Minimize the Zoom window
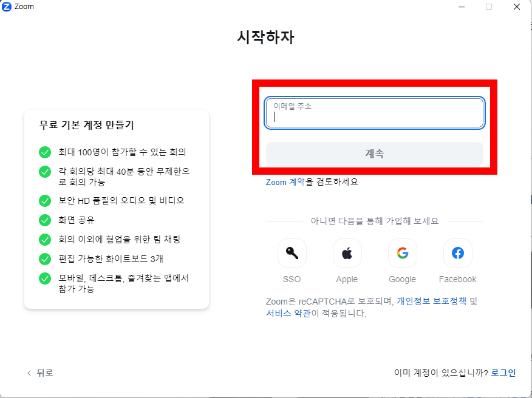The image size is (532, 398). tap(462, 7)
